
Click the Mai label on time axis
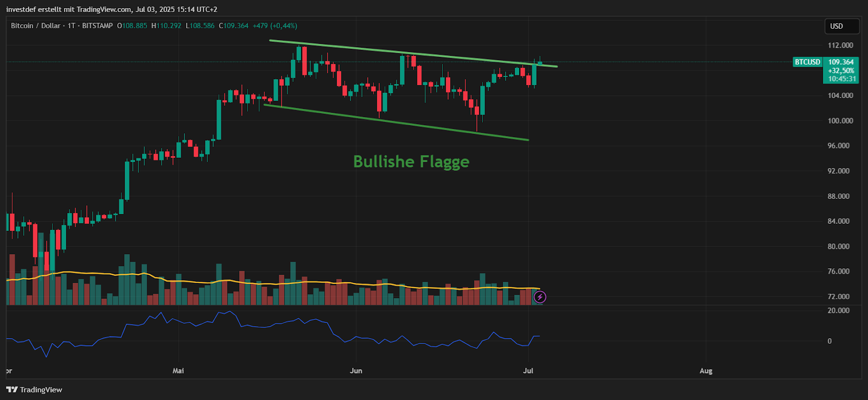click(x=178, y=371)
